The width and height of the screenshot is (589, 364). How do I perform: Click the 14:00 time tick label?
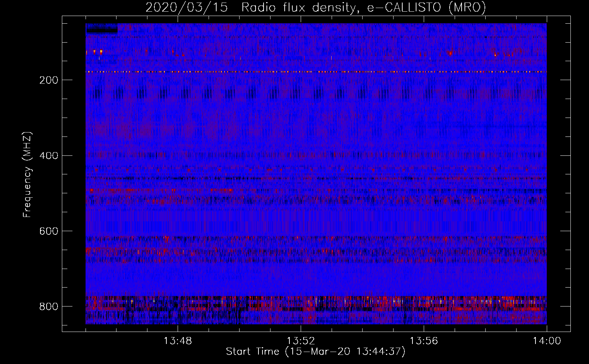pos(547,341)
